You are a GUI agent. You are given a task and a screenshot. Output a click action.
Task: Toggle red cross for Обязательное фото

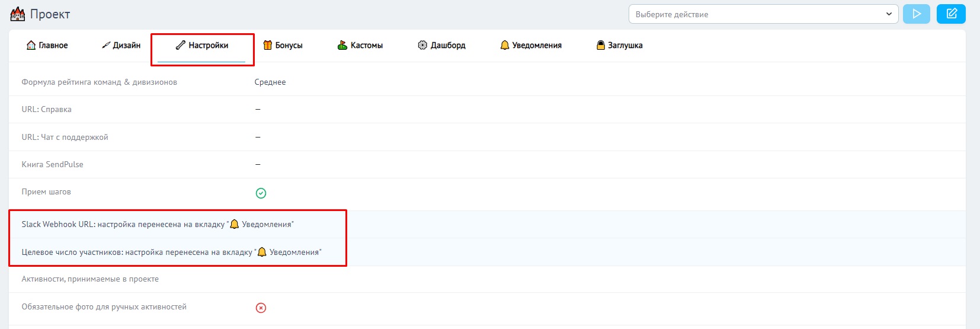point(261,308)
